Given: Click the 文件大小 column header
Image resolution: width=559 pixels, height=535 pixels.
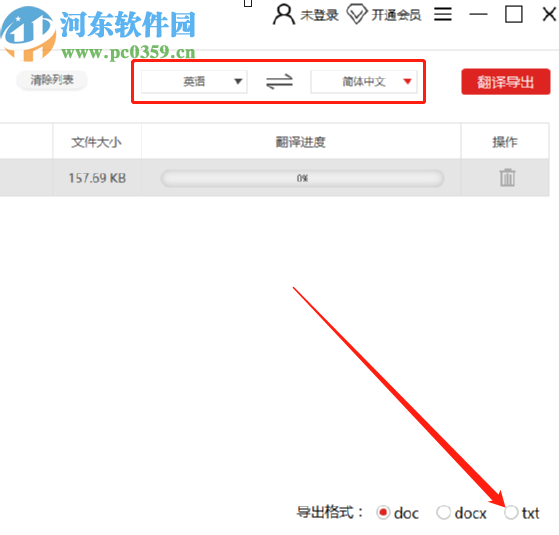Looking at the screenshot, I should pyautogui.click(x=97, y=142).
